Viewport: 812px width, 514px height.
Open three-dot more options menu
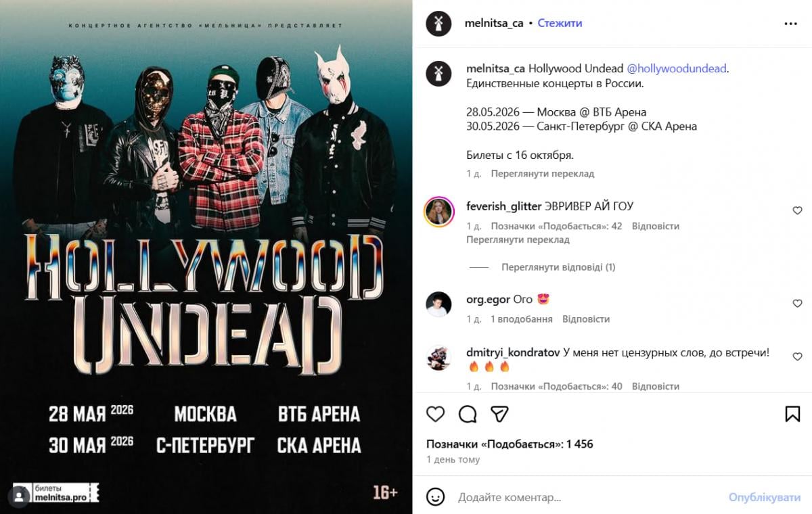tap(790, 24)
